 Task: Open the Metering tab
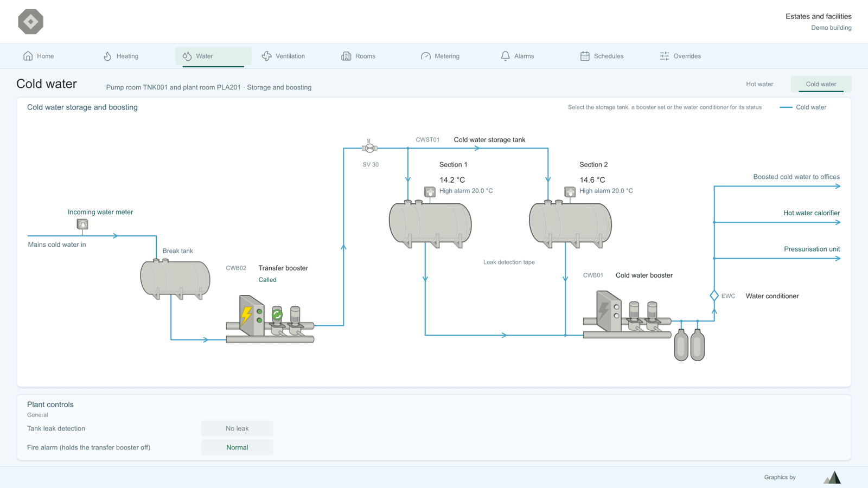440,56
